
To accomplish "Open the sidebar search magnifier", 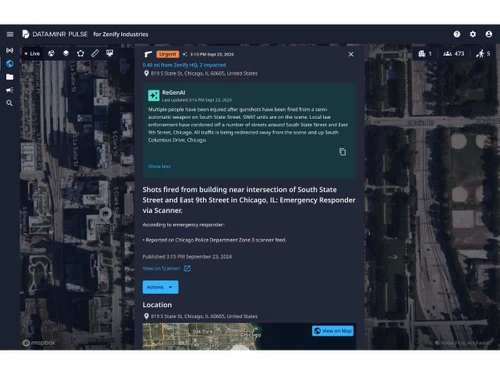I will pos(10,103).
